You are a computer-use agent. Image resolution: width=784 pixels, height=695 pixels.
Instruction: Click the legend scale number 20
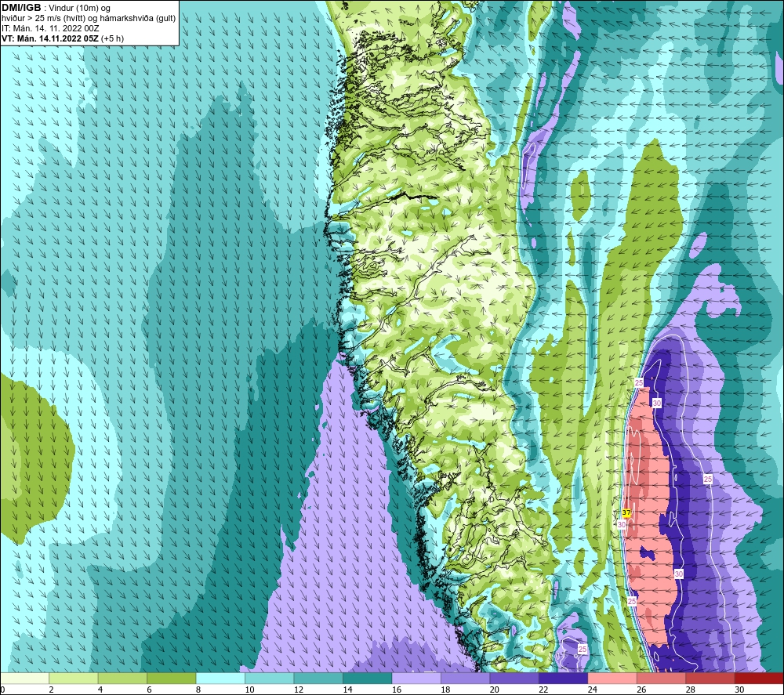[495, 690]
